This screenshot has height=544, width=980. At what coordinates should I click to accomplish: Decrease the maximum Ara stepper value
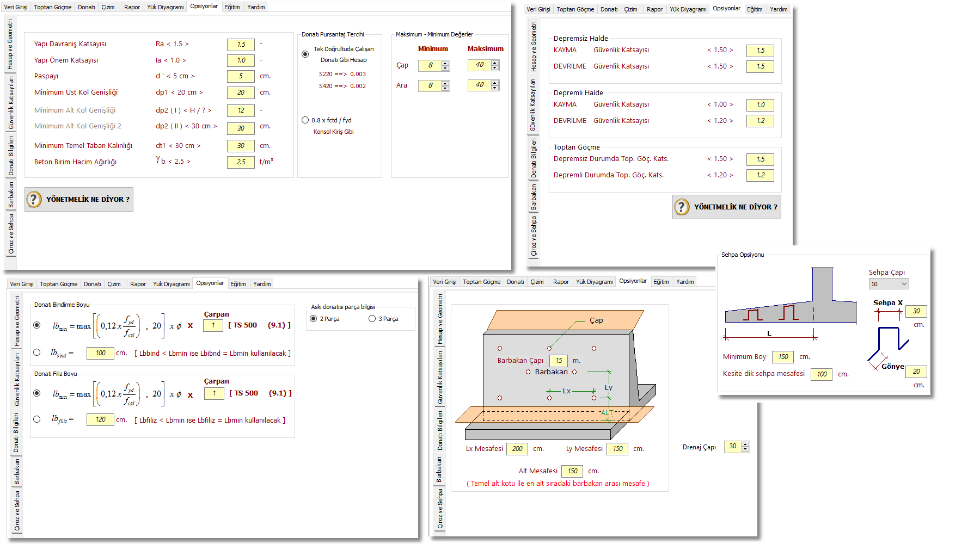tap(495, 88)
